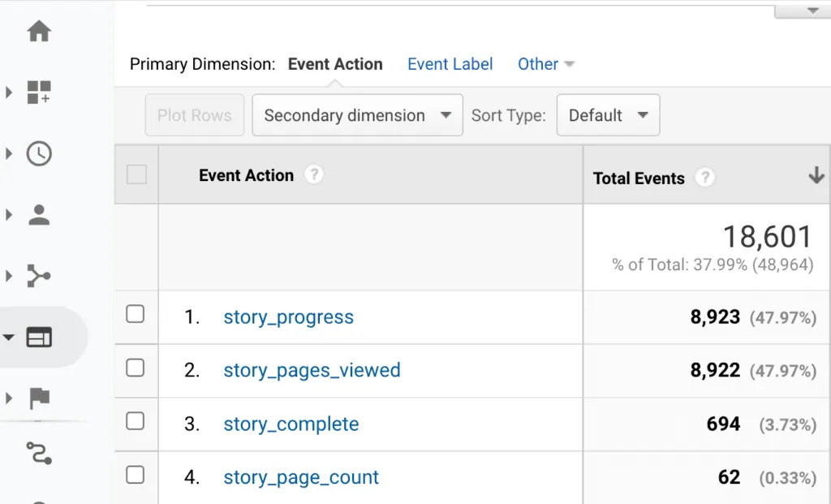Open the top-right dropdown arrow button
The height and width of the screenshot is (504, 831).
pos(804,11)
